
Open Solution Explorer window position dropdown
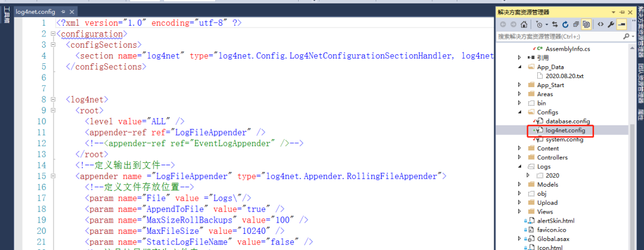click(x=614, y=12)
